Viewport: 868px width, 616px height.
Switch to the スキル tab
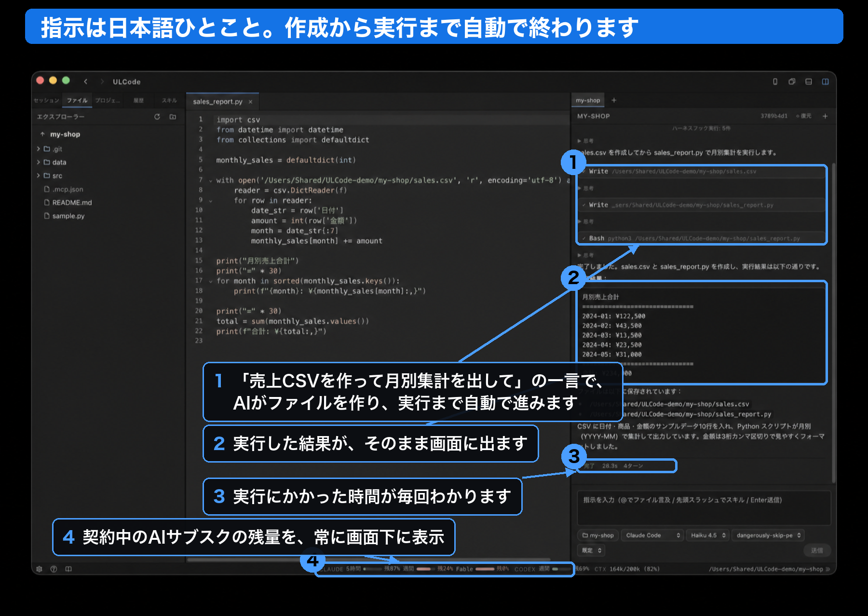coord(169,100)
